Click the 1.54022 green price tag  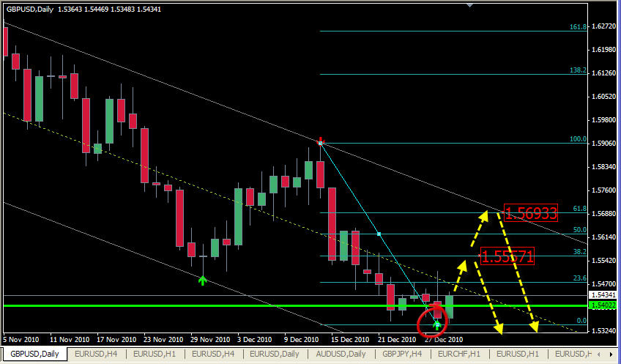pos(603,305)
